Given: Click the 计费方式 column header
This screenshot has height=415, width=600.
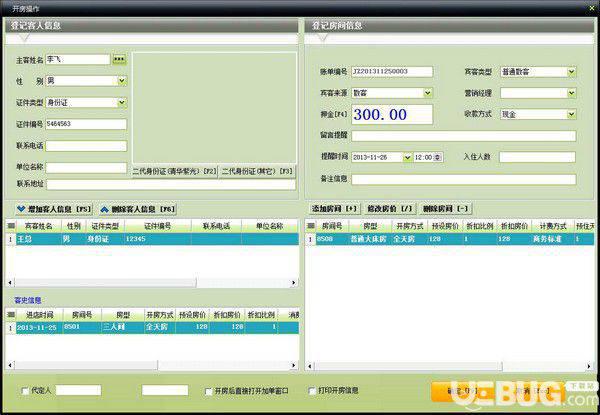Looking at the screenshot, I should 553,226.
